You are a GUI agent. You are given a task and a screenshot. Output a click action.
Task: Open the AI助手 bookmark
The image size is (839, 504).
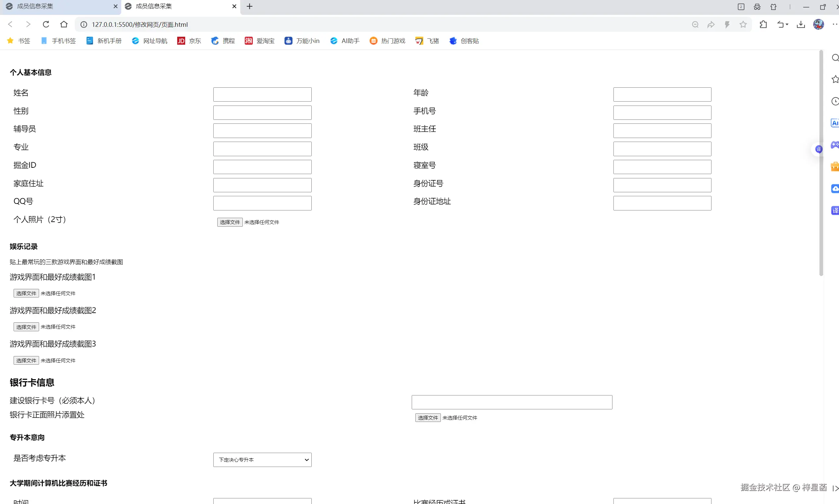click(344, 40)
